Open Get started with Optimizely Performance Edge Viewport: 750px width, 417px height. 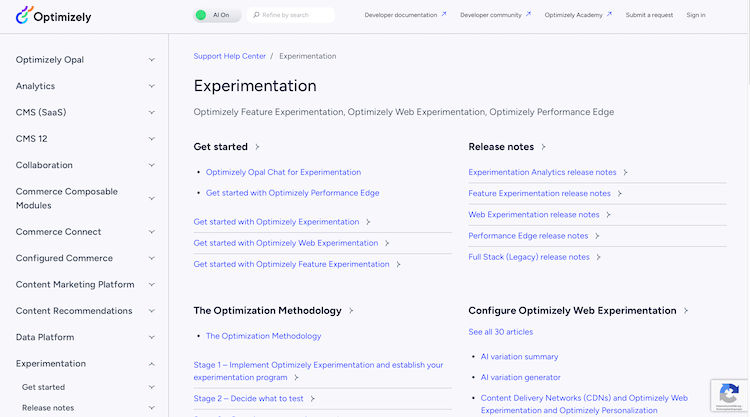(292, 193)
